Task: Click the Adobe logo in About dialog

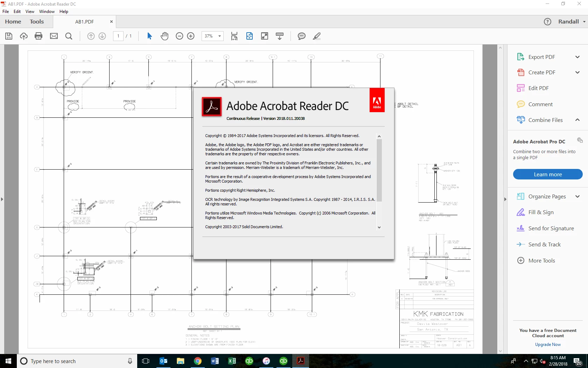Action: (x=377, y=100)
